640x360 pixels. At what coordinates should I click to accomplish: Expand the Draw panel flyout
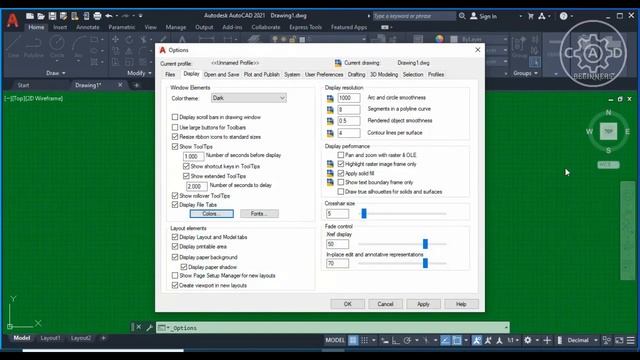56,73
